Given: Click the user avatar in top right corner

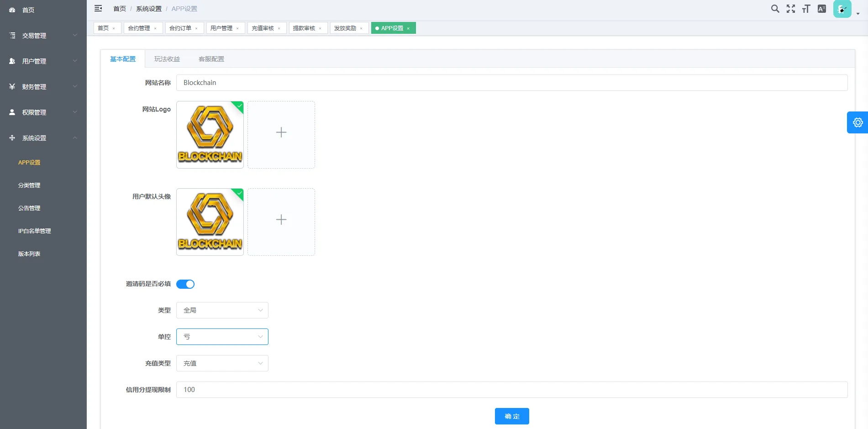Looking at the screenshot, I should [x=842, y=9].
